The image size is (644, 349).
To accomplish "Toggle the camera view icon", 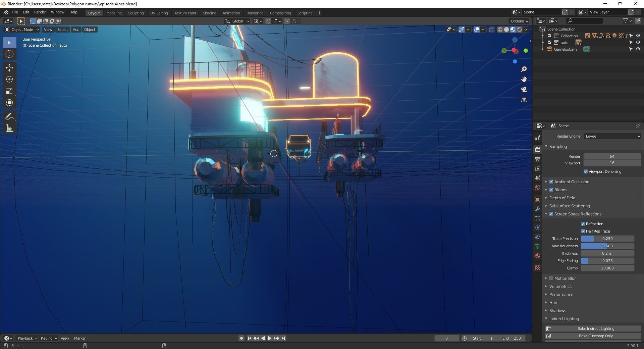I will (524, 90).
